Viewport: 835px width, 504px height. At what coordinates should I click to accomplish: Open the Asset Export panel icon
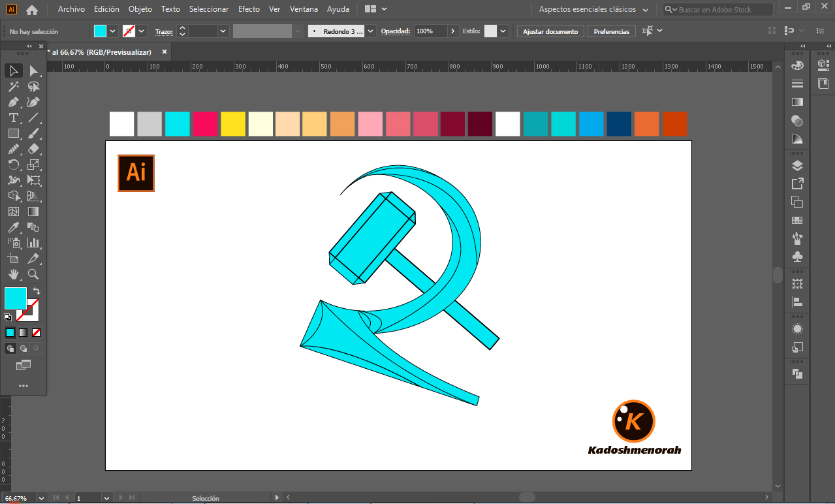pos(797,183)
